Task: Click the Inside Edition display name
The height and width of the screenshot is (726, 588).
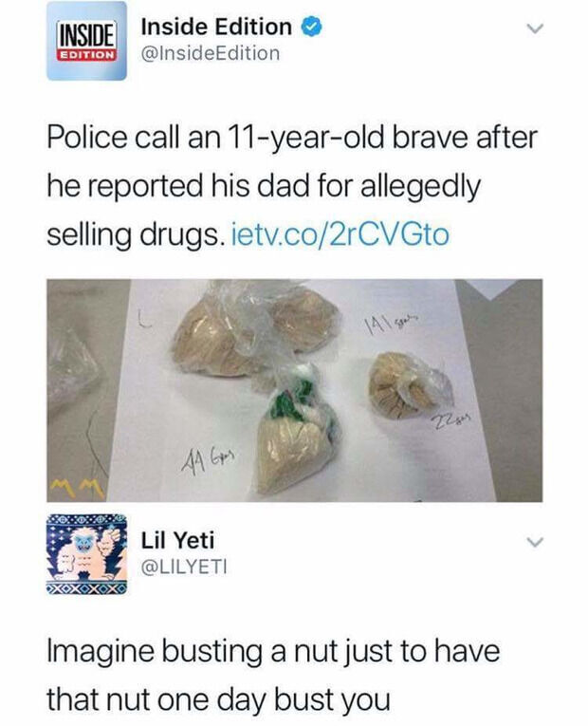Action: pos(216,27)
